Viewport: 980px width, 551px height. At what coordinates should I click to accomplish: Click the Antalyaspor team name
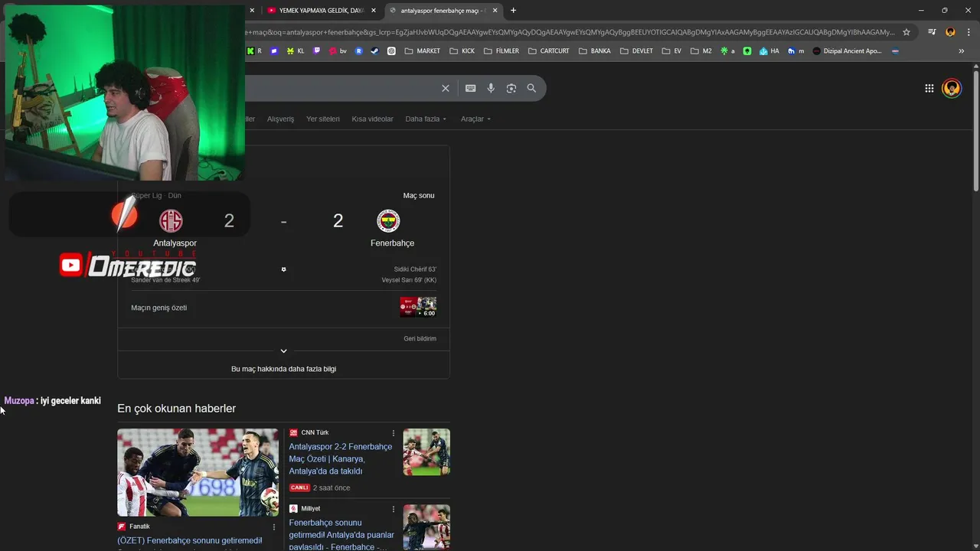pyautogui.click(x=175, y=243)
